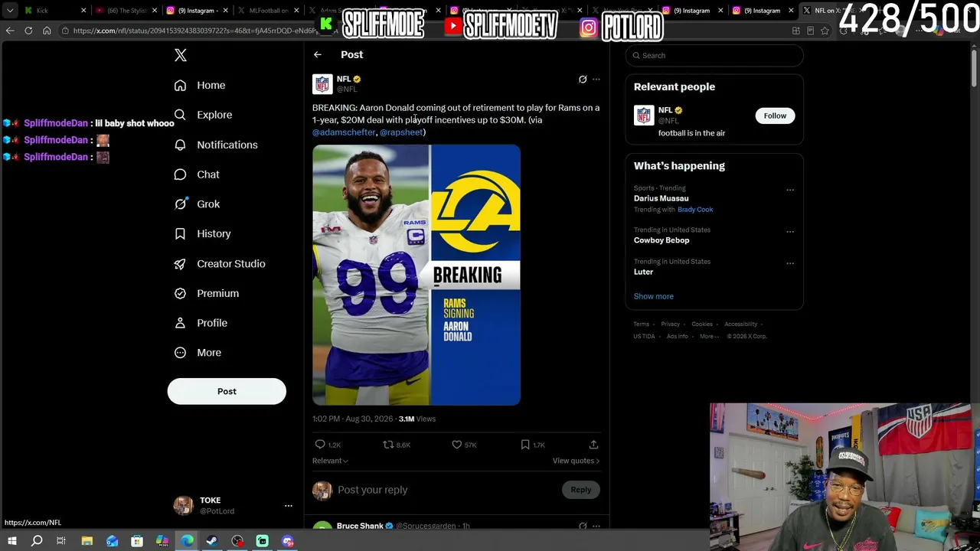Open the More menu in the sidebar

click(x=198, y=353)
